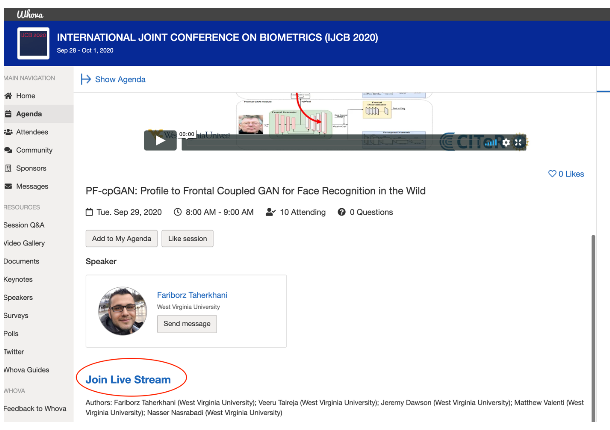Screen dimensions: 610x430
Task: Play the session video
Action: pos(160,140)
